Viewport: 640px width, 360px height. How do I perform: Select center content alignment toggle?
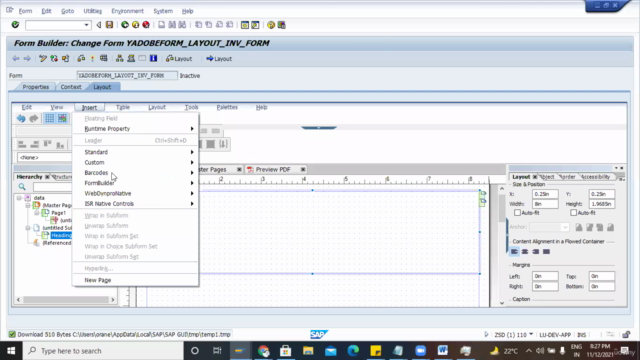click(525, 251)
